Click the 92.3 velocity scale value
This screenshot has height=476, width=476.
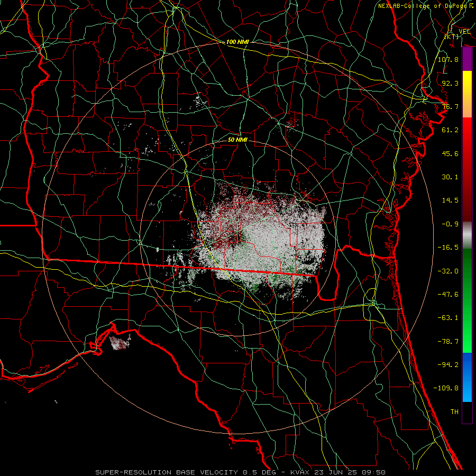[x=450, y=83]
